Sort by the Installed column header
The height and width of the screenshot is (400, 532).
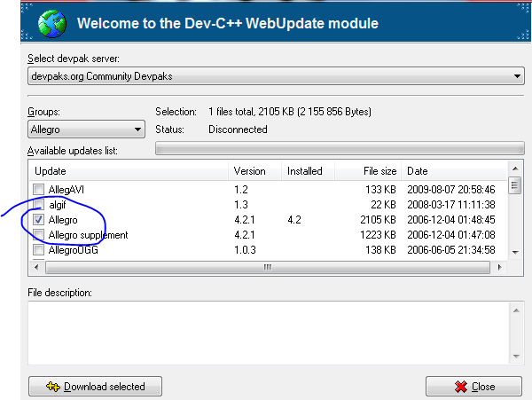[308, 171]
